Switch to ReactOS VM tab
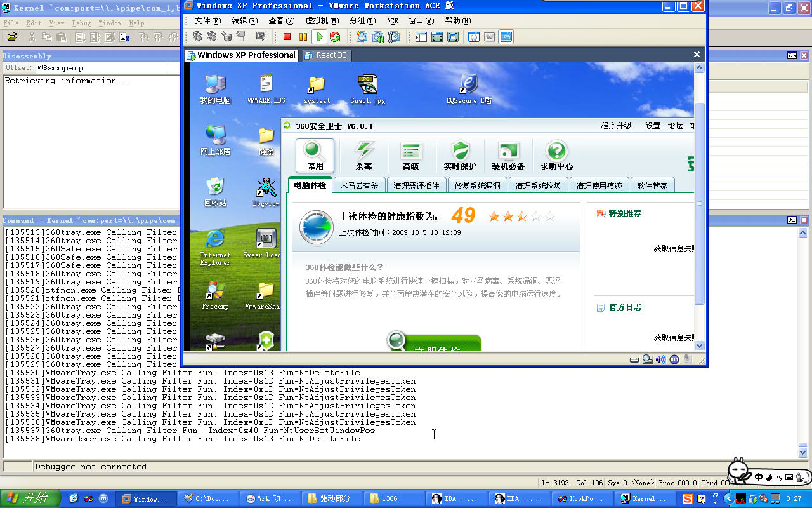The width and height of the screenshot is (812, 508). (326, 55)
